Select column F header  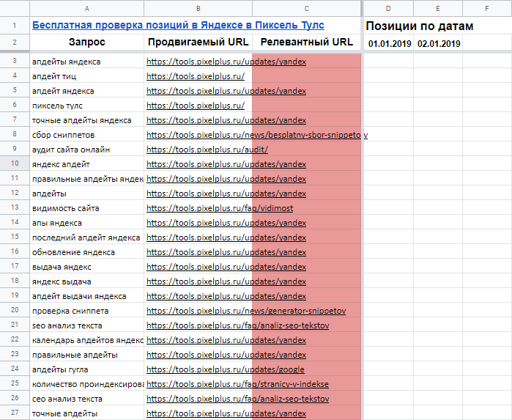point(487,9)
